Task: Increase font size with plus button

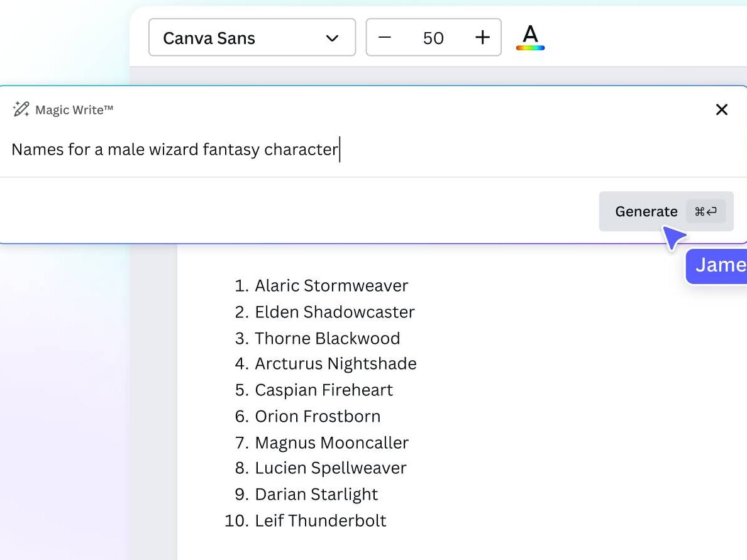Action: (x=483, y=37)
